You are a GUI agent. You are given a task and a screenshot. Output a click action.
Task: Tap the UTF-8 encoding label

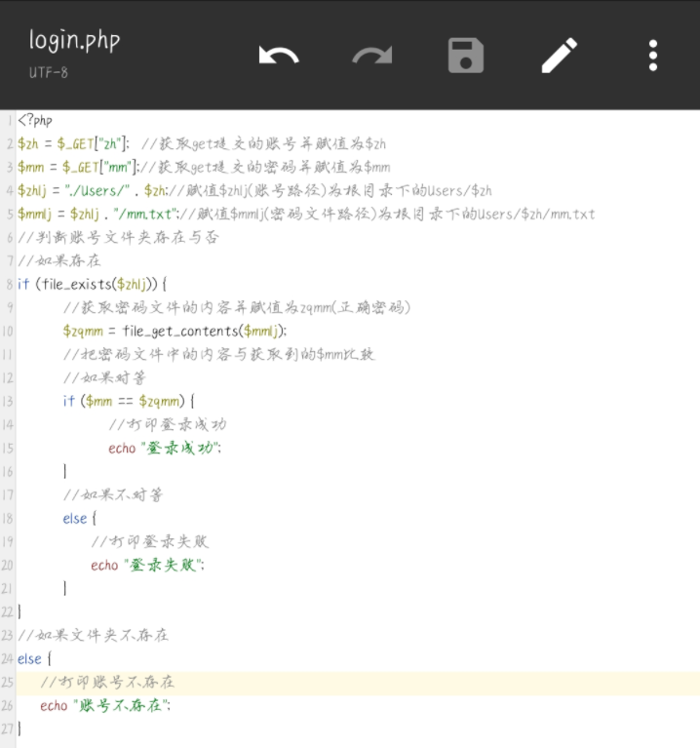[49, 73]
